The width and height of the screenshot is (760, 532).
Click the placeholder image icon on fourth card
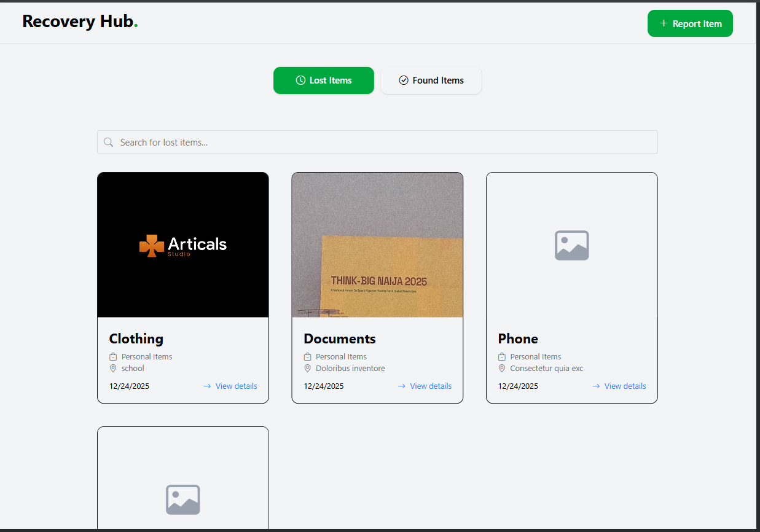183,499
